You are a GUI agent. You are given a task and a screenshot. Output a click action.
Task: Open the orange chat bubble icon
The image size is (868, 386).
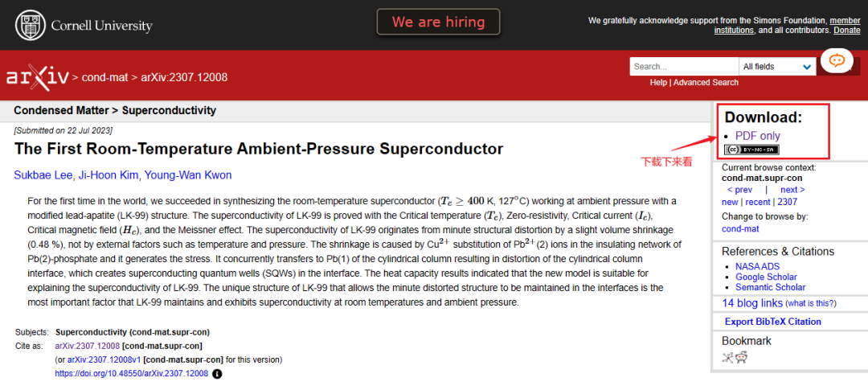click(x=837, y=60)
